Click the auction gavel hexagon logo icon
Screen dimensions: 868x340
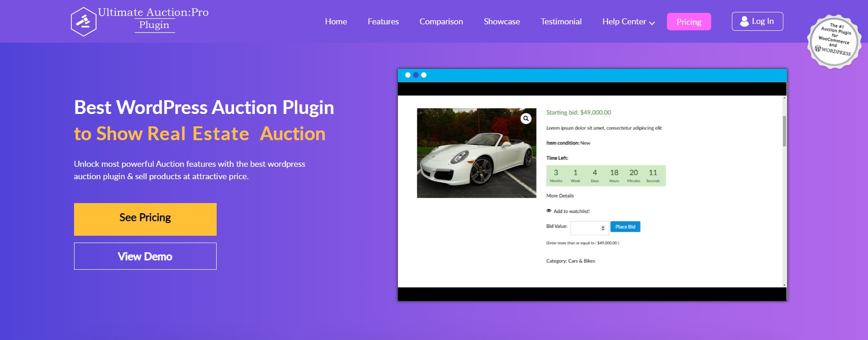[x=83, y=22]
